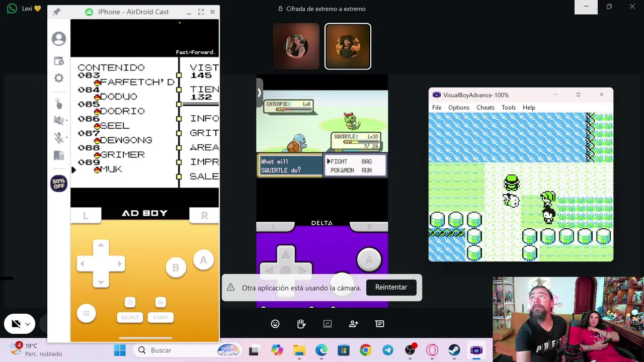Tap D-pad down arrow on yellow emulator
The image size is (644, 362).
(x=101, y=282)
